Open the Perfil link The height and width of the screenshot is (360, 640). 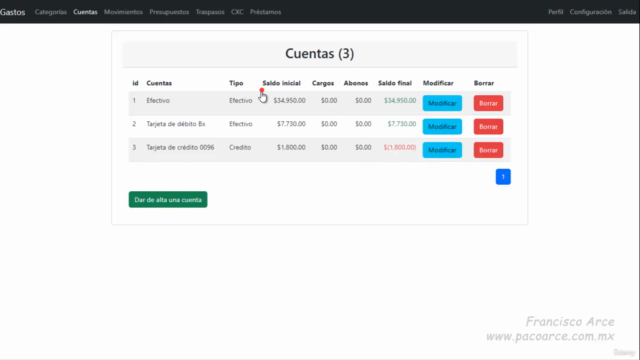tap(556, 12)
